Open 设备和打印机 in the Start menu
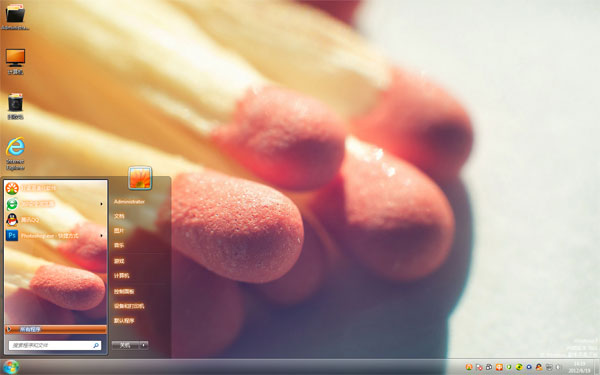600x375 pixels. tap(129, 306)
